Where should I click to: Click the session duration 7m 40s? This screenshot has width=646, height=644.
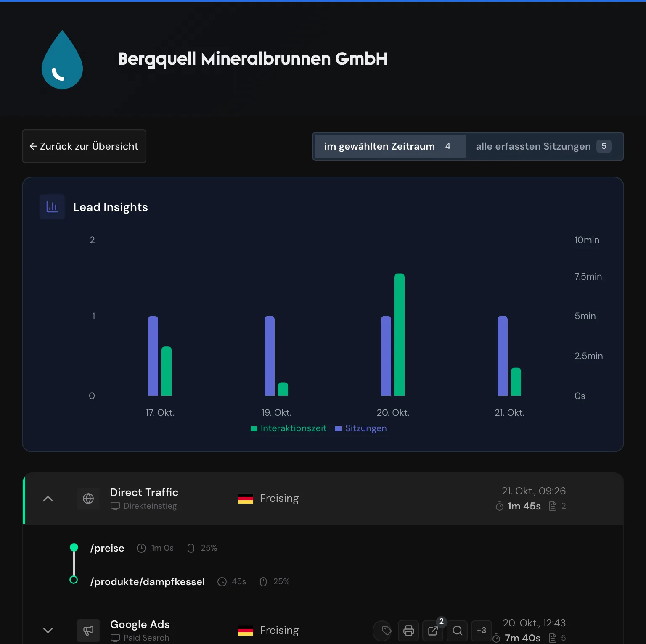522,638
